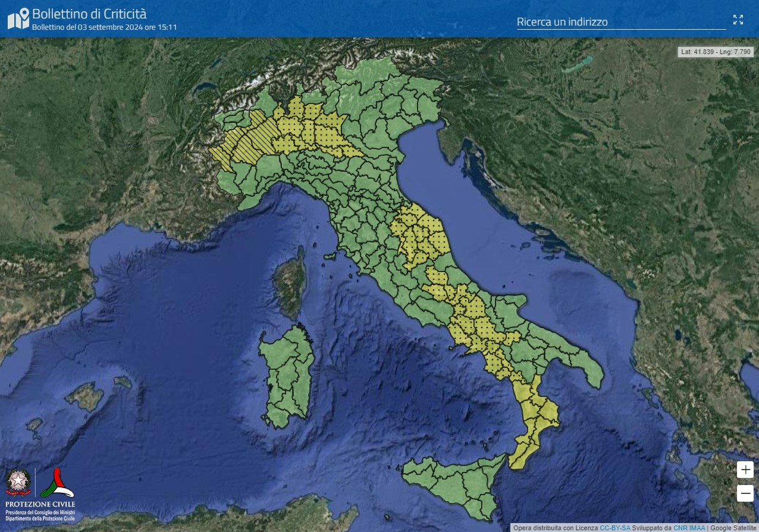Click the Dipartimento della Protezione Civile caption

tap(40, 519)
